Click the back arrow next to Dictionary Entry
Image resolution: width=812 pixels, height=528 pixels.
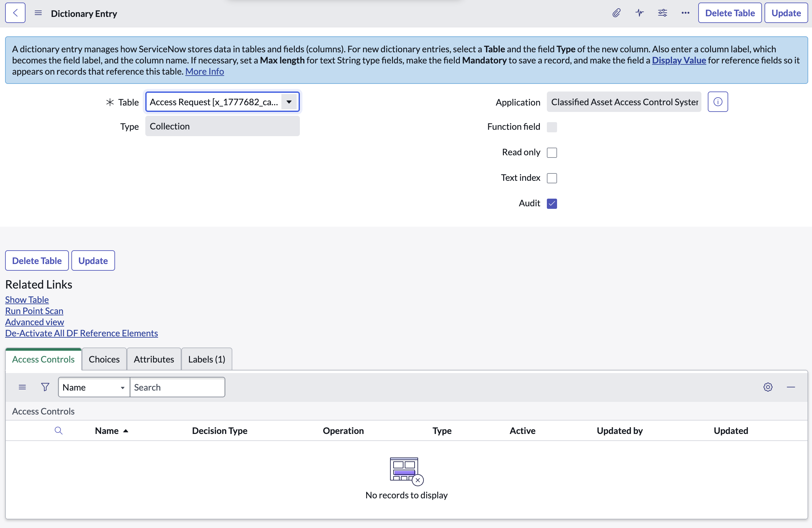coord(15,13)
